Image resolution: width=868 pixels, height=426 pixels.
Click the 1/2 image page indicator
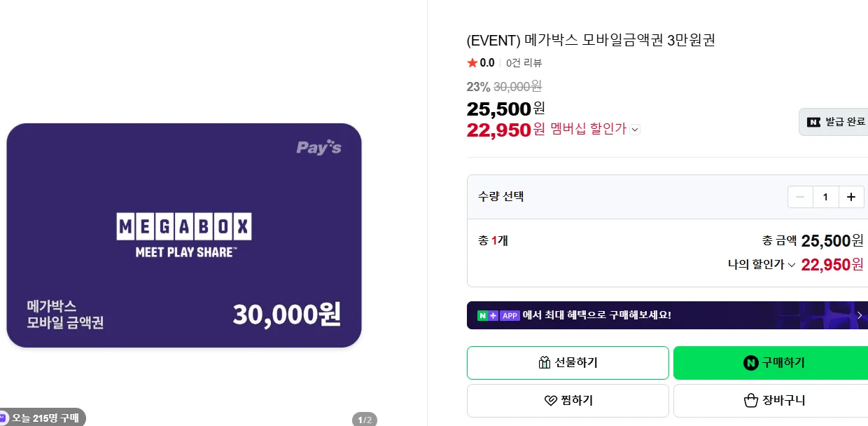[x=365, y=420]
